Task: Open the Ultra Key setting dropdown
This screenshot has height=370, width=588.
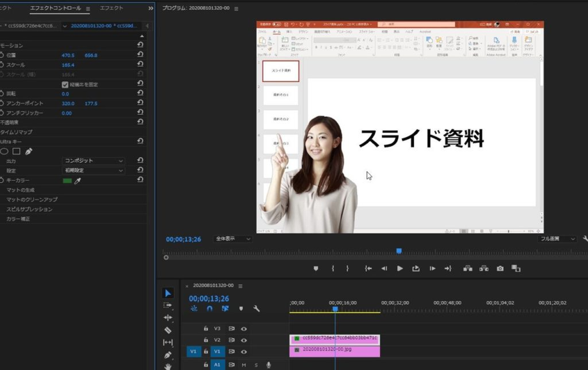Action: [x=94, y=171]
